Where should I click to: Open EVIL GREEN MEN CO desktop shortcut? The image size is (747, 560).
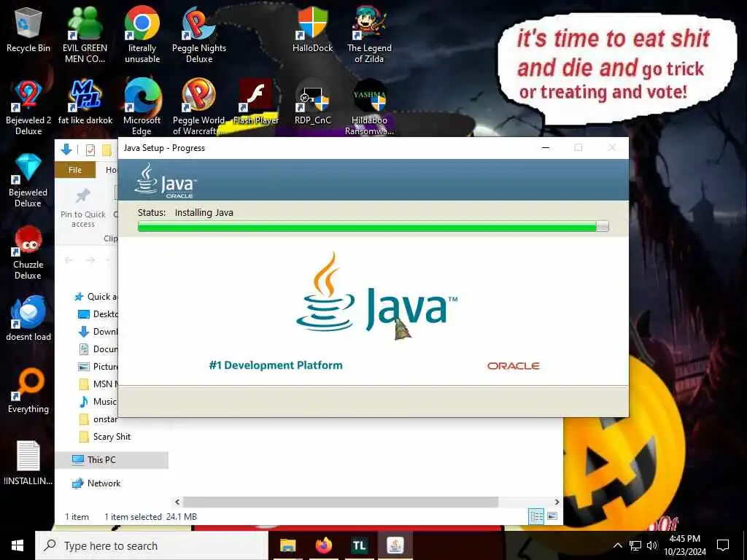(x=85, y=35)
